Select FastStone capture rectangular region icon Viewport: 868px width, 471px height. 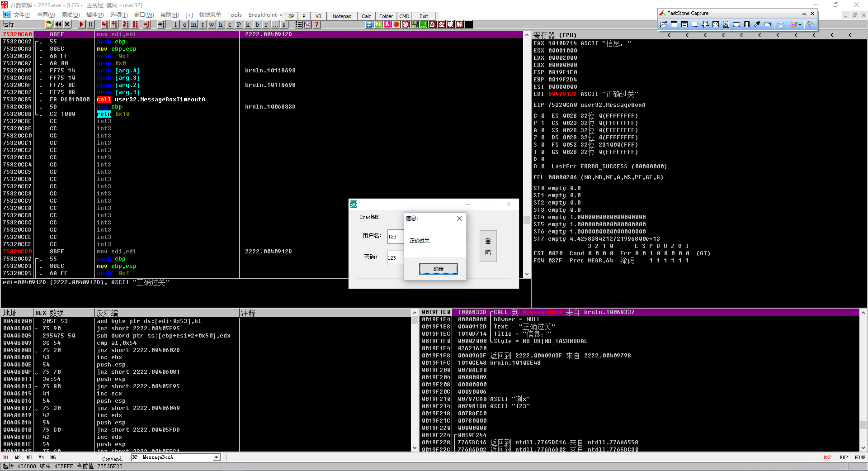pos(695,24)
